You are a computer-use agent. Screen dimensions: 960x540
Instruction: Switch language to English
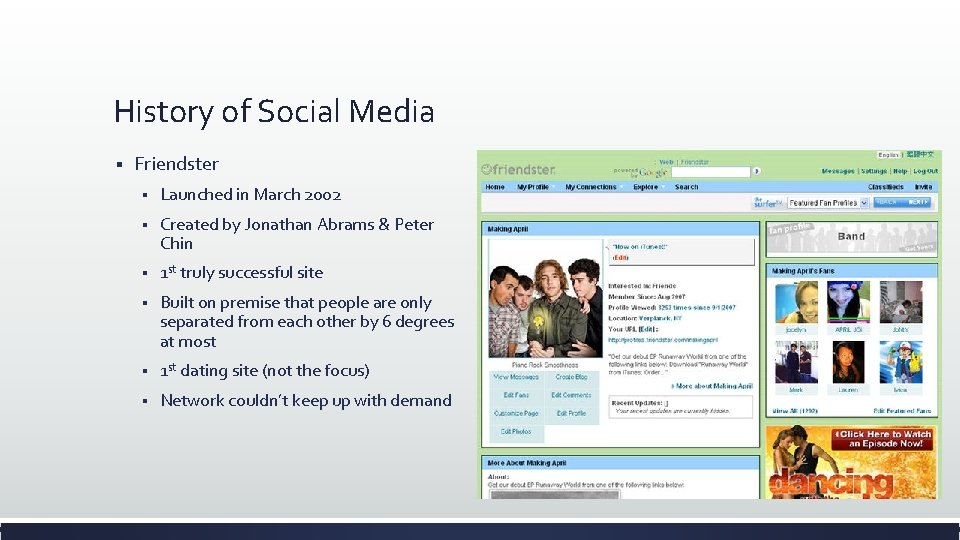click(x=888, y=155)
